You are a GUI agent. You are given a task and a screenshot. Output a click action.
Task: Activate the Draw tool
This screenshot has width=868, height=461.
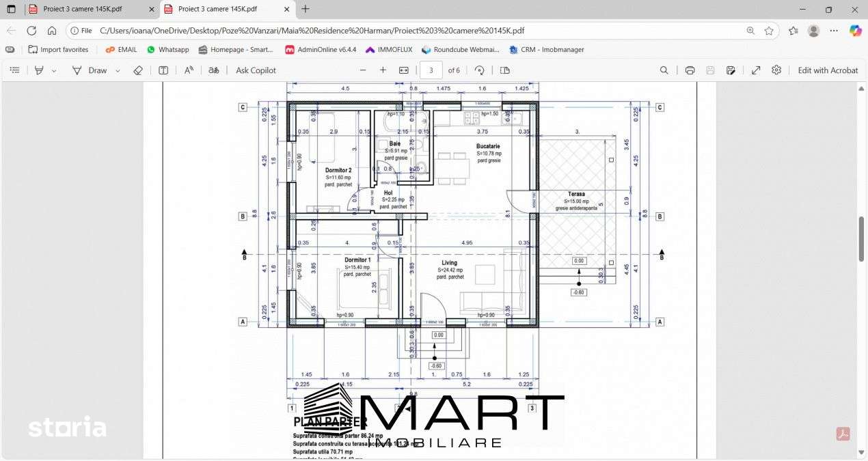(x=90, y=70)
